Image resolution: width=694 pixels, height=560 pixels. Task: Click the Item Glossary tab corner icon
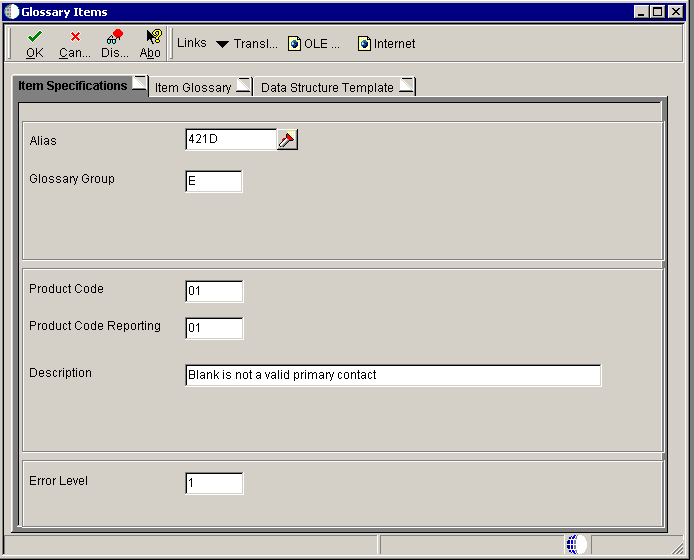click(243, 85)
